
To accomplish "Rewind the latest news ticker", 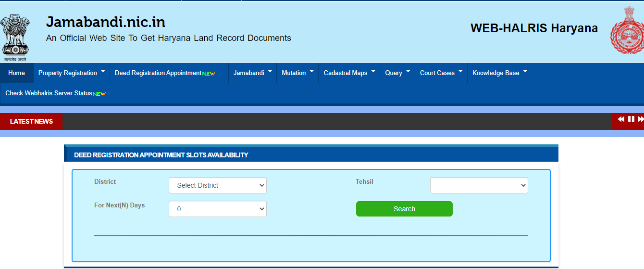I will point(621,119).
